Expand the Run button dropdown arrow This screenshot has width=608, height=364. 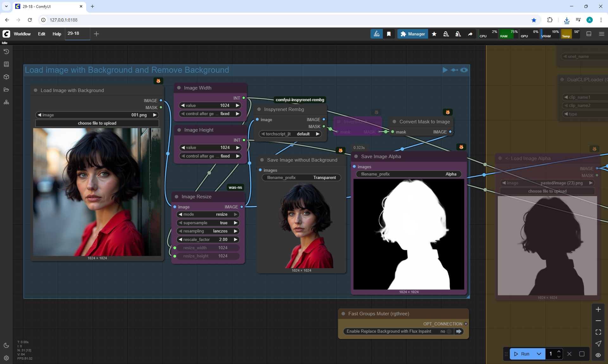539,354
